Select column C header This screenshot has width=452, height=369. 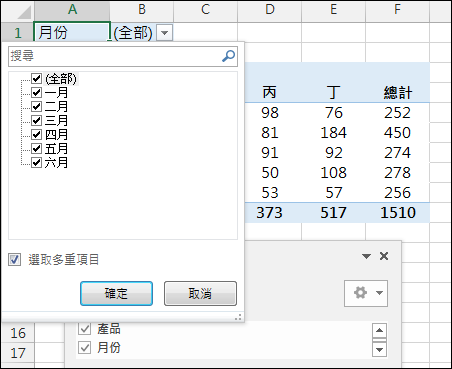[x=205, y=10]
